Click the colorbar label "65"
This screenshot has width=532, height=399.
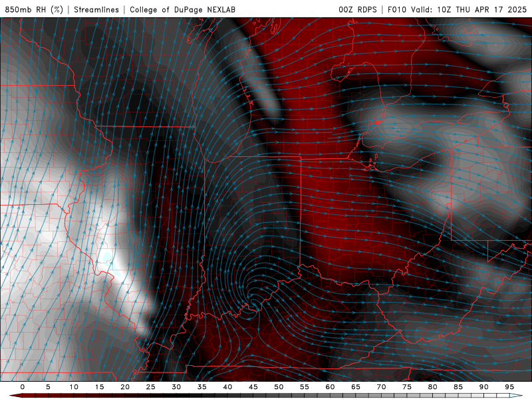356,387
